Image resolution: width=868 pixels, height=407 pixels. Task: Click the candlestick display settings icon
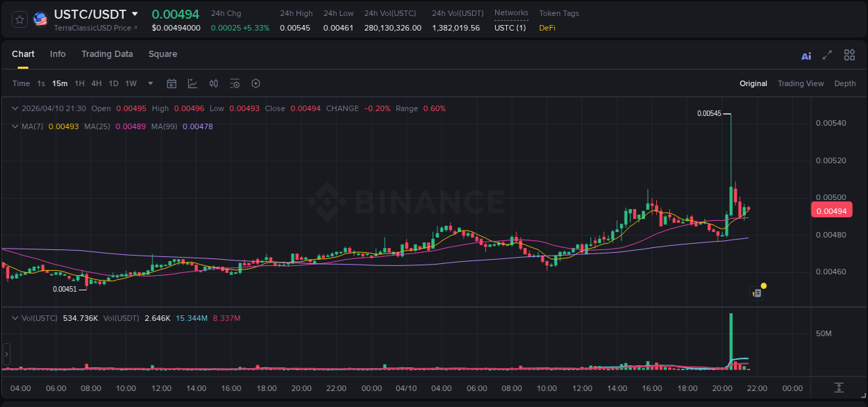click(213, 83)
